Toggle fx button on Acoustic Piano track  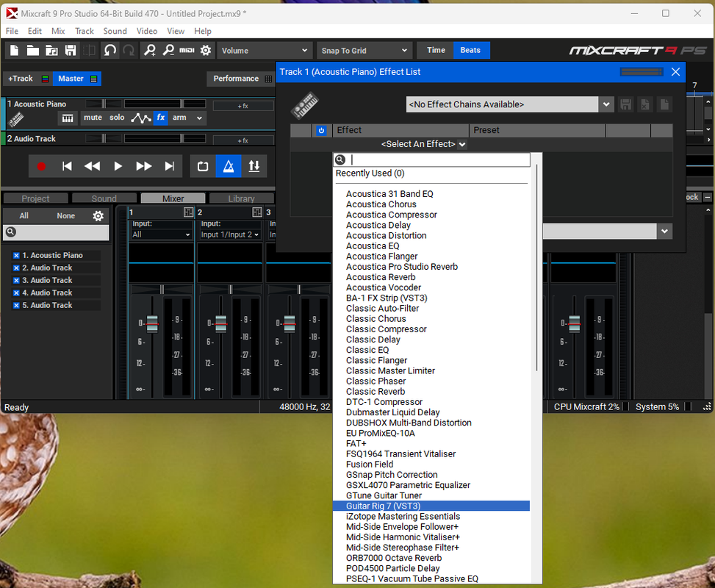tap(161, 118)
